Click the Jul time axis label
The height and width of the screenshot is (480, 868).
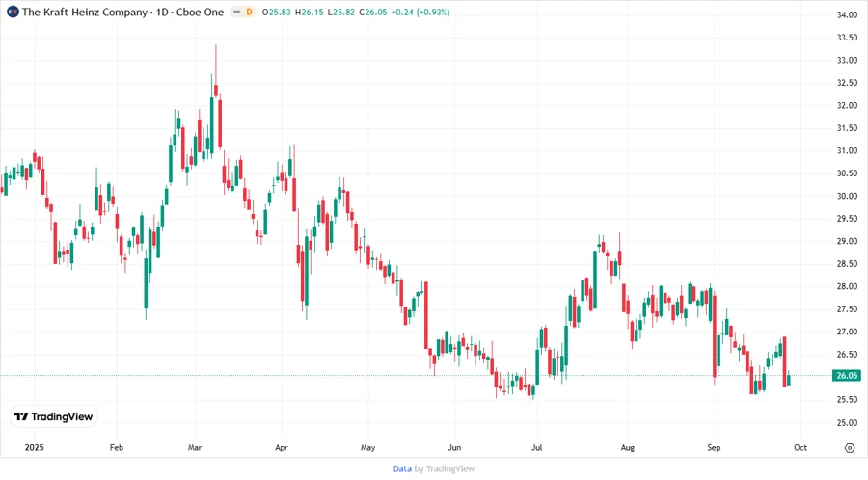click(536, 447)
